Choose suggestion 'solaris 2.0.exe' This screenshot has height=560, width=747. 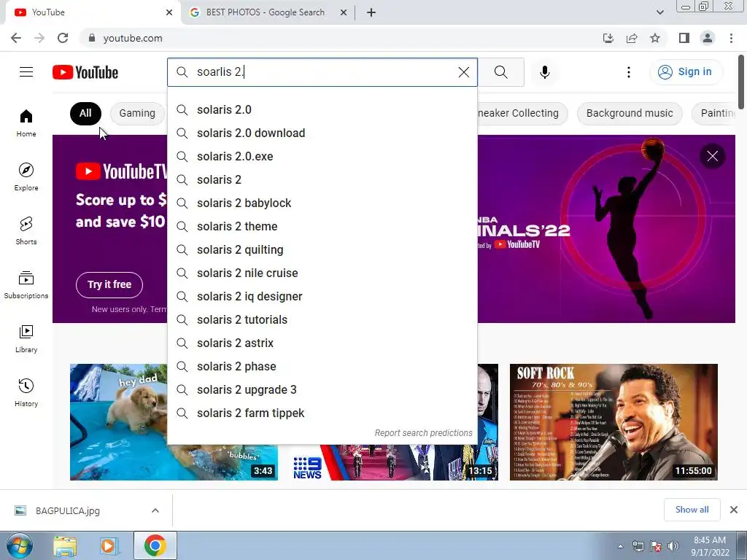[322, 156]
